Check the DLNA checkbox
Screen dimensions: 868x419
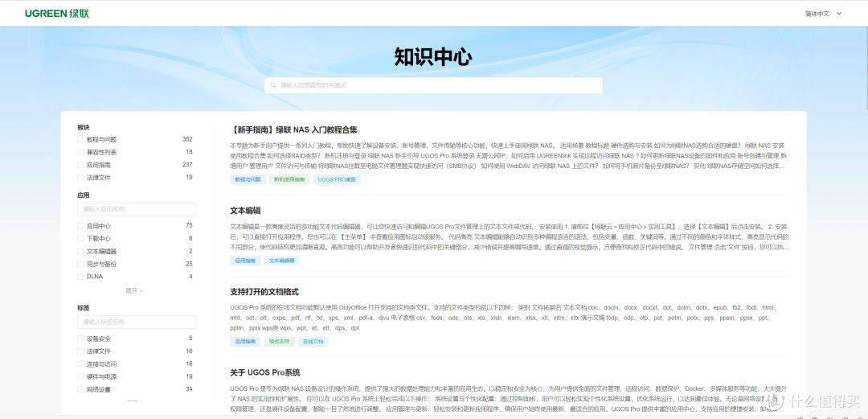click(x=80, y=276)
